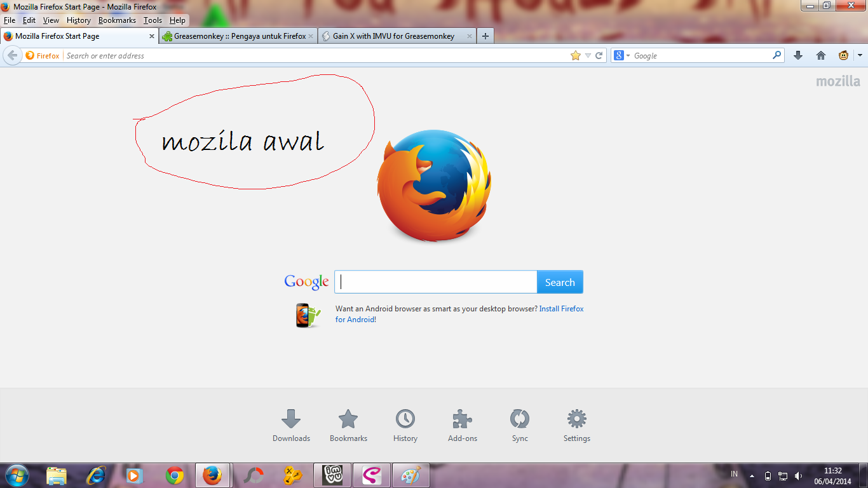Viewport: 868px width, 488px height.
Task: Open the File menu
Action: [10, 20]
